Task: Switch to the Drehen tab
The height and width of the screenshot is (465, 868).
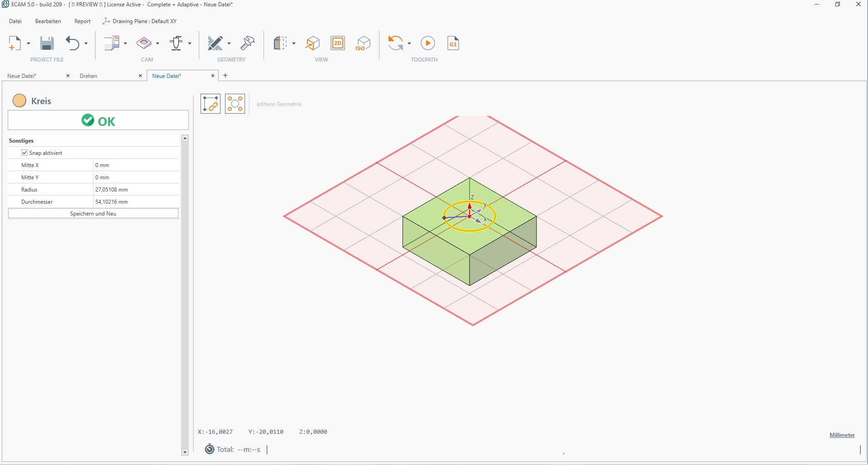Action: (89, 76)
